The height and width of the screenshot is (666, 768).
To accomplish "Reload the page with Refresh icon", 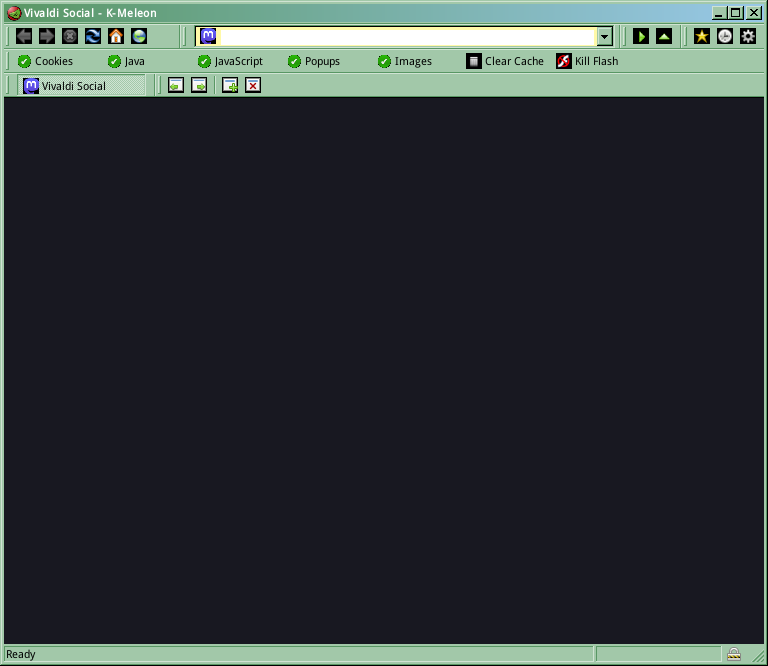I will [93, 36].
